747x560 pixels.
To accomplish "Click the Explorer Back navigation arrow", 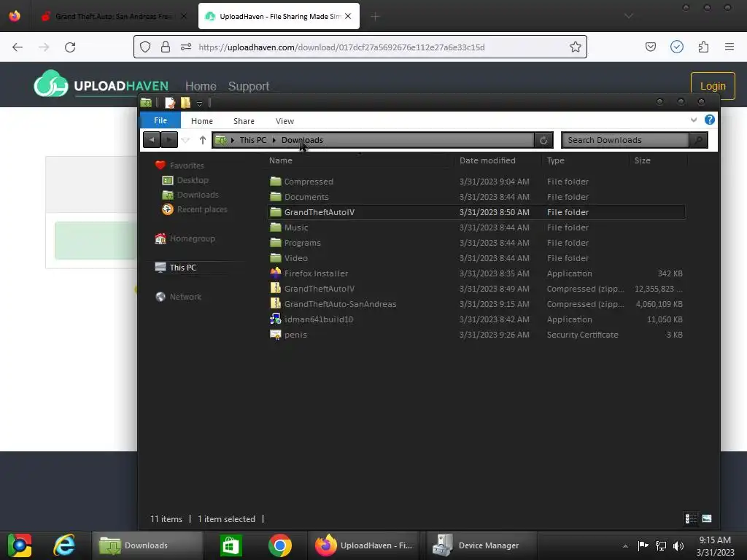I will (152, 139).
